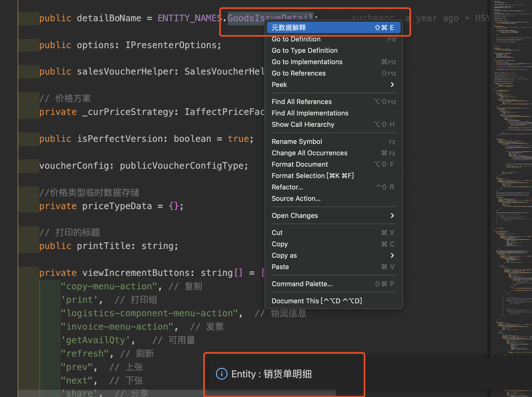Choose Find All Implementations
The image size is (532, 397).
pos(334,113)
